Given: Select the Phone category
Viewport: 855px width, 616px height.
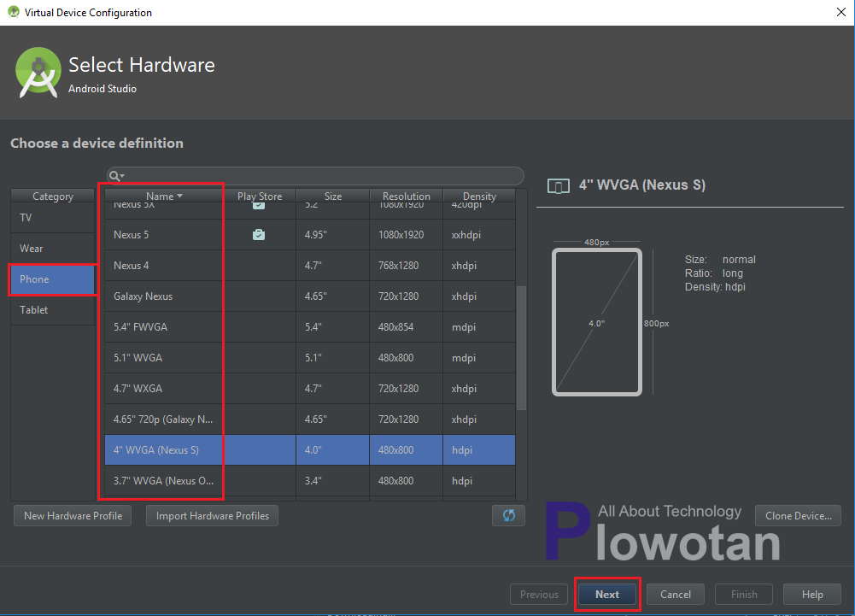Looking at the screenshot, I should tap(51, 279).
